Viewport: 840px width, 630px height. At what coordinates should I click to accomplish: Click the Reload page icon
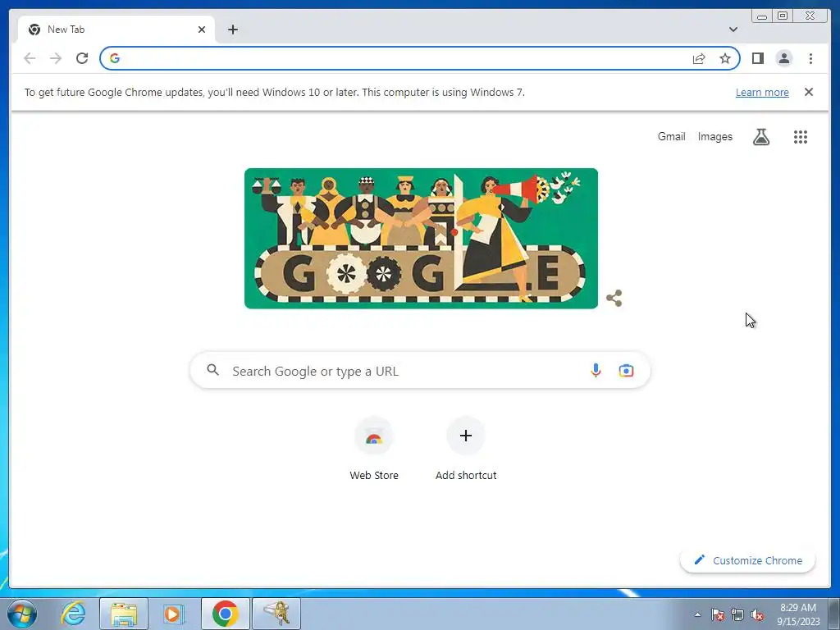(x=82, y=58)
